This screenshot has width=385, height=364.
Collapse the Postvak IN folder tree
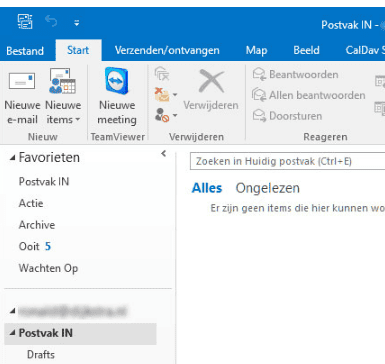tap(12, 333)
